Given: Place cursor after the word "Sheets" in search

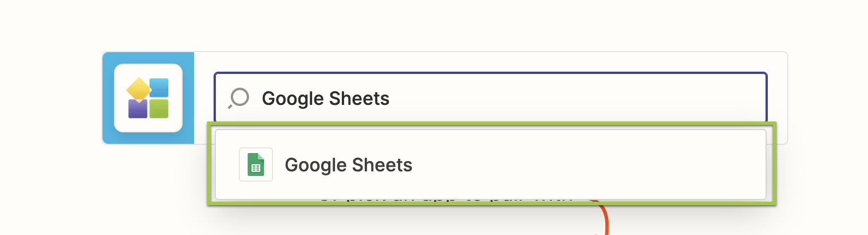Looking at the screenshot, I should (390, 99).
